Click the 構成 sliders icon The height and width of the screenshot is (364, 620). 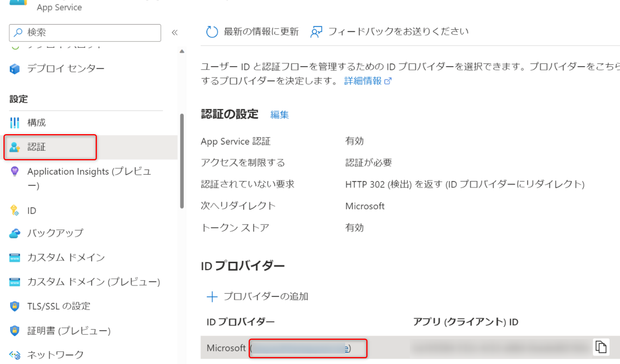(x=15, y=123)
